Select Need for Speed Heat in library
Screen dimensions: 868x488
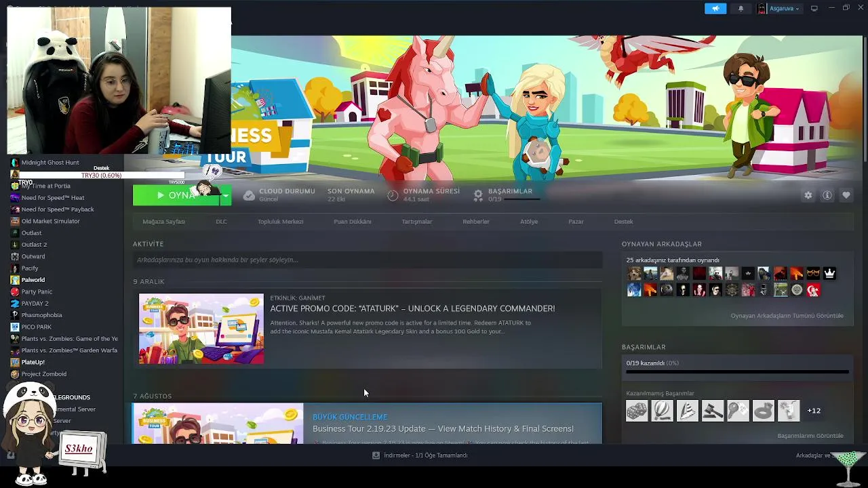53,198
